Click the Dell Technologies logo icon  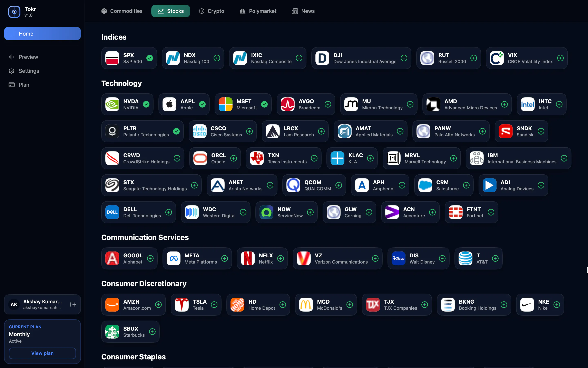click(x=112, y=212)
